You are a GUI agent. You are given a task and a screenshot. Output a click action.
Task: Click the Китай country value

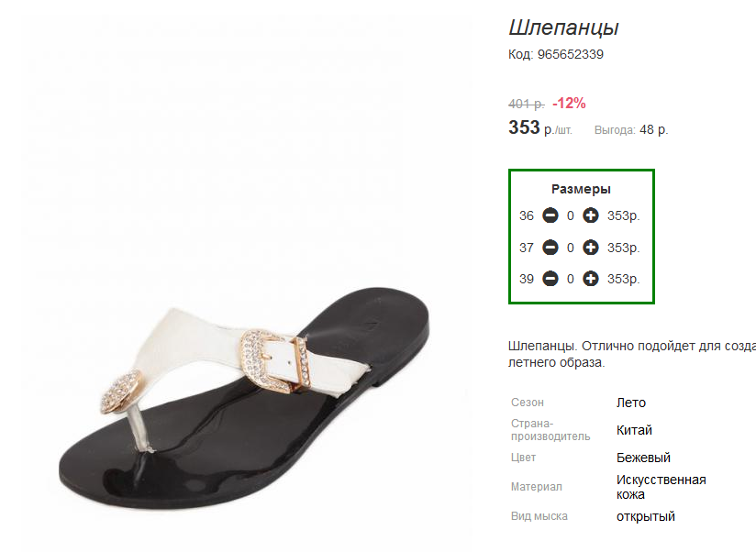tap(634, 430)
